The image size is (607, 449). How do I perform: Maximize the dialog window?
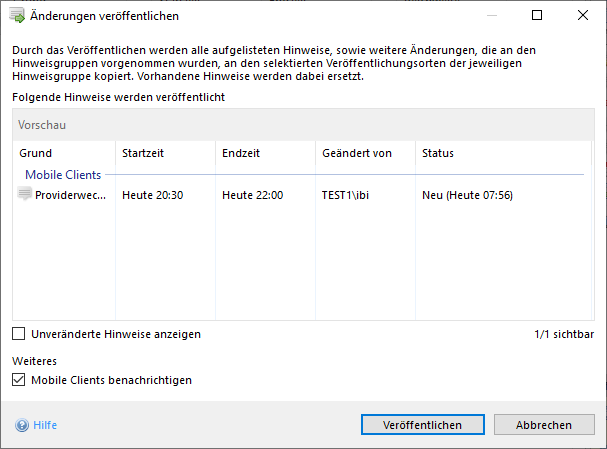(537, 16)
